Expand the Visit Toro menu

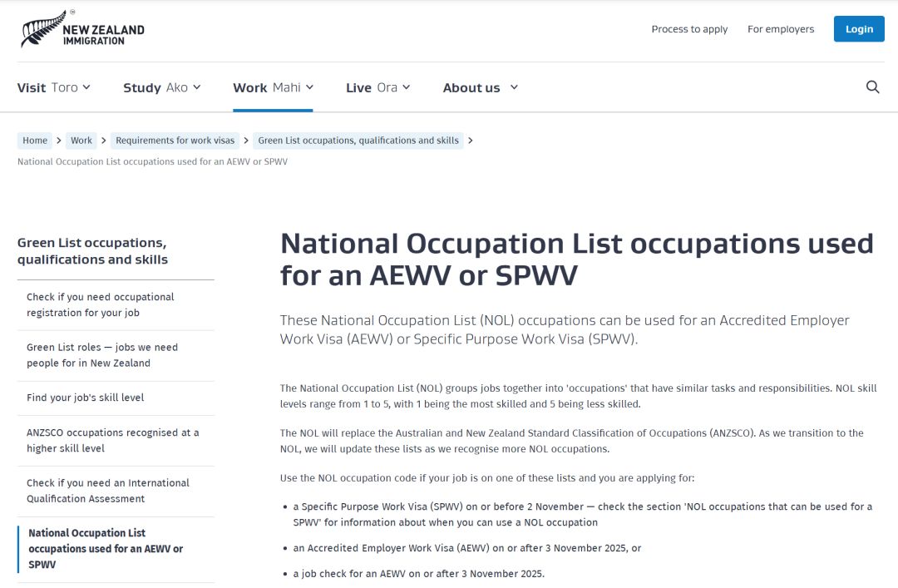54,87
